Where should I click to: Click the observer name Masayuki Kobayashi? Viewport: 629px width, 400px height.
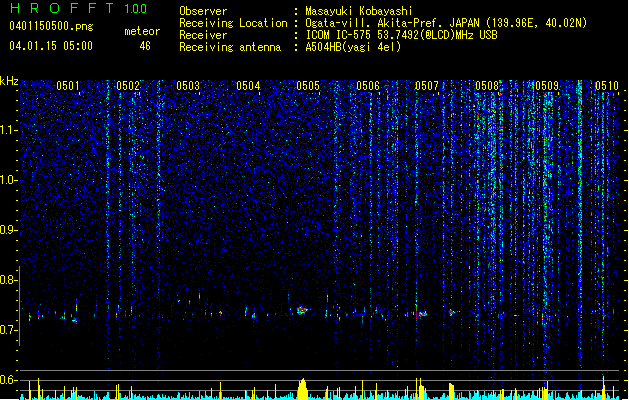[358, 11]
